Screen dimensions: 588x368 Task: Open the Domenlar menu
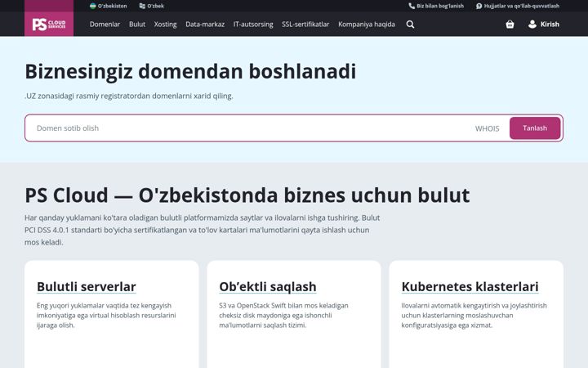pyautogui.click(x=105, y=25)
